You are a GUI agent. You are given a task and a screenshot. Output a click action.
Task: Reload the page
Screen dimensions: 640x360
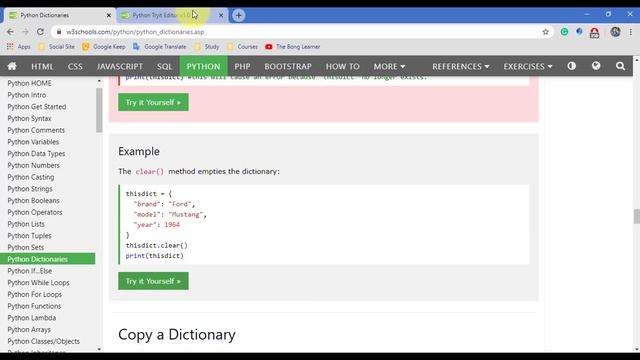[40, 32]
